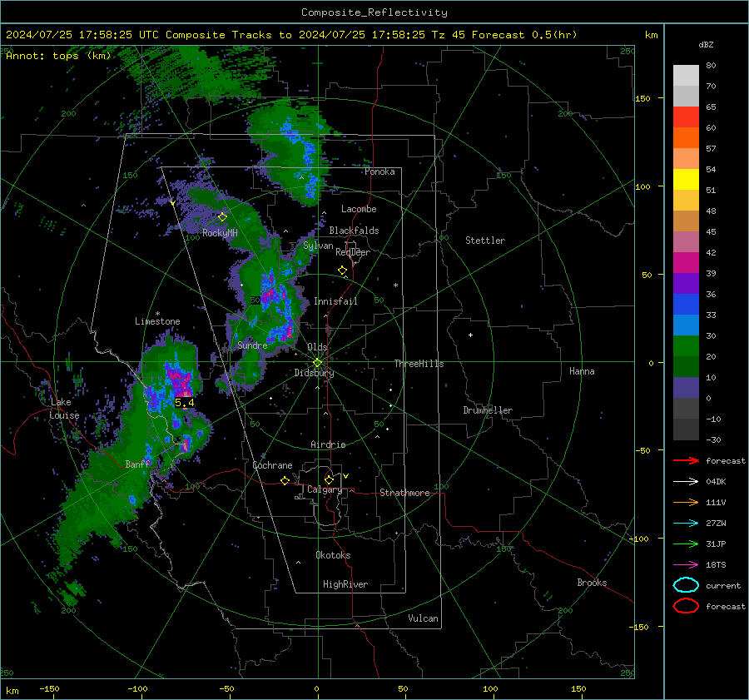Click the Strathmore label

[x=404, y=493]
